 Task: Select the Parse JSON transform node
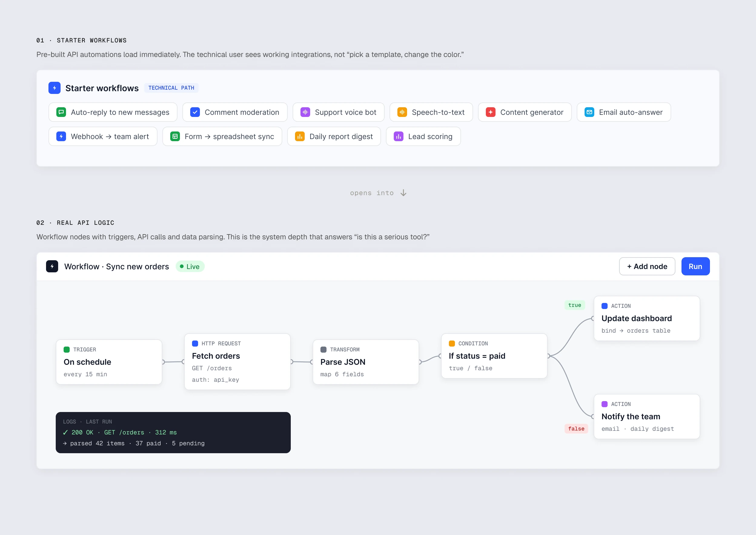366,362
